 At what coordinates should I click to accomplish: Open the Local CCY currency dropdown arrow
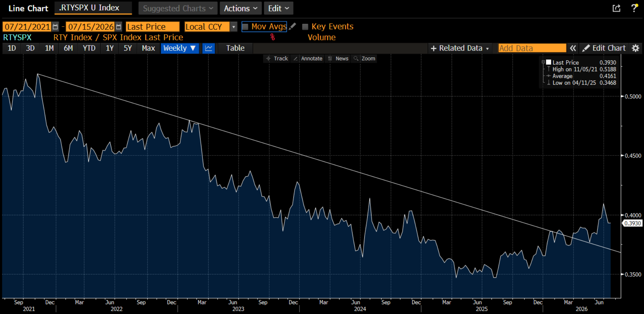[x=234, y=27]
